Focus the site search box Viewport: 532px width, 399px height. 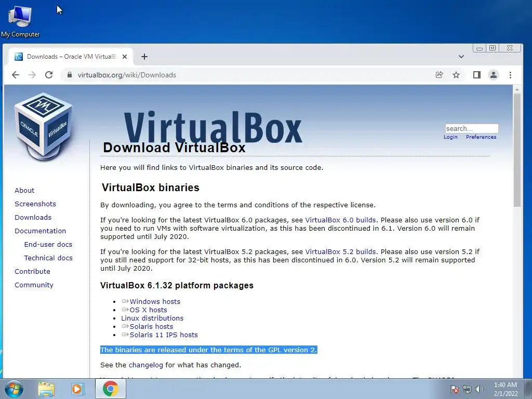click(472, 129)
